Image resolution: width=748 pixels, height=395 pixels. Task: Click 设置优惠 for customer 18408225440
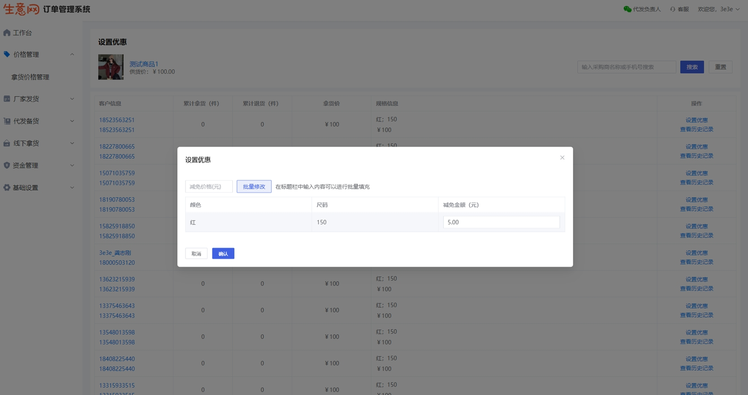(x=696, y=359)
